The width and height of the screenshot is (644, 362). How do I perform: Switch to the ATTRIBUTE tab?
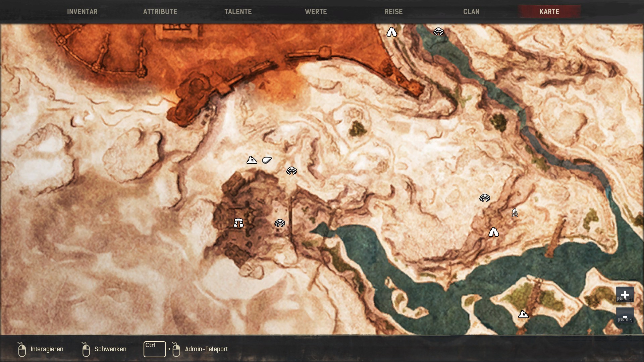point(160,12)
